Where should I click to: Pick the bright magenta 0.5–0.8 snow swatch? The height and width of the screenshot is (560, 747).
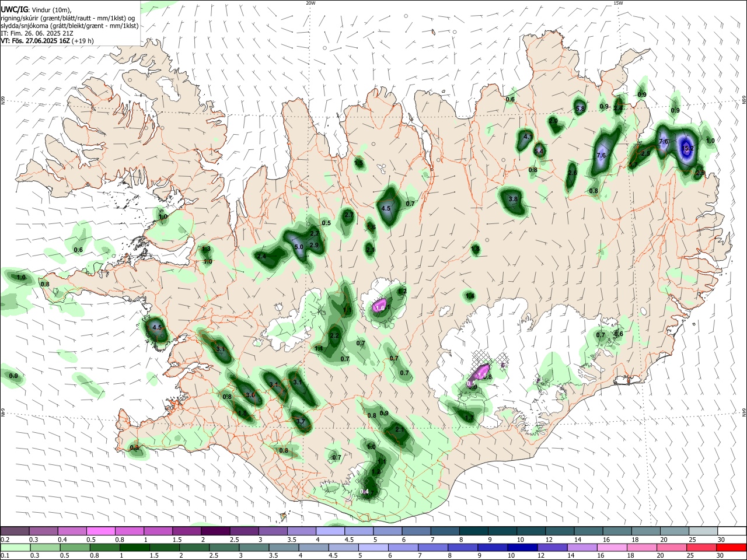click(x=100, y=531)
